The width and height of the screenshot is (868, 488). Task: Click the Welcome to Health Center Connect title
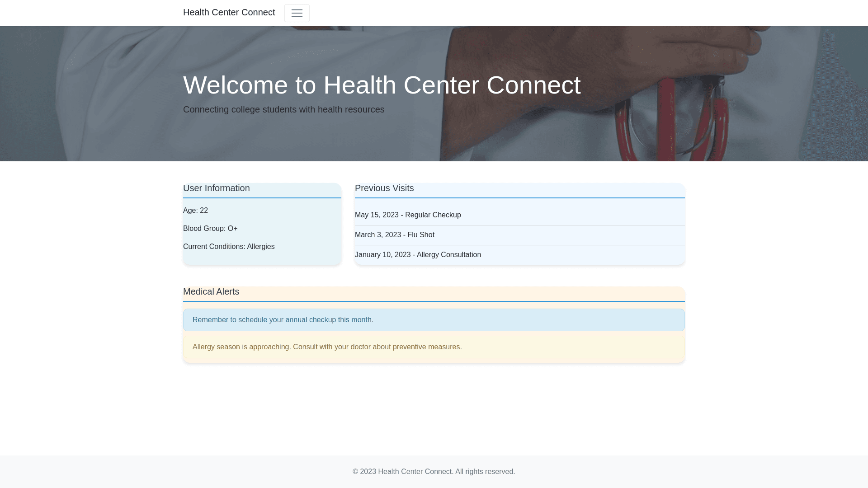click(x=381, y=85)
